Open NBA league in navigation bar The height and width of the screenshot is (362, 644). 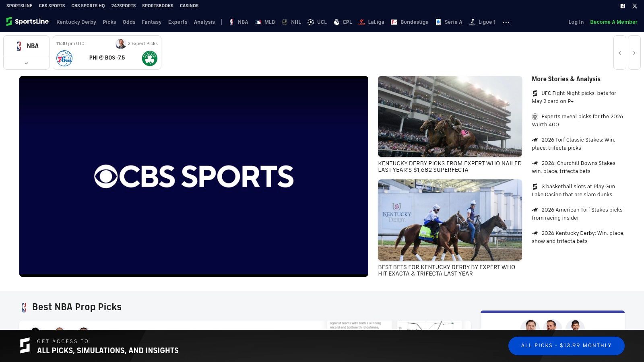pyautogui.click(x=238, y=22)
